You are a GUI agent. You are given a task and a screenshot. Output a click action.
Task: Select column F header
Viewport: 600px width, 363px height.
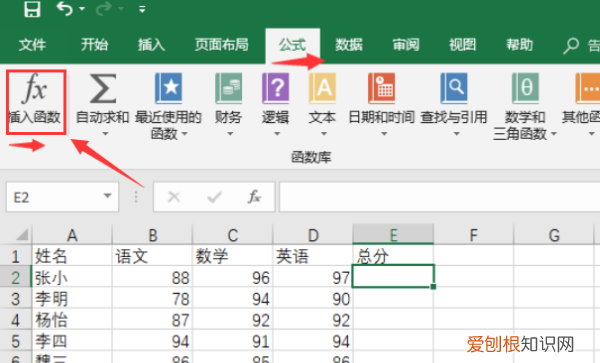tap(474, 235)
